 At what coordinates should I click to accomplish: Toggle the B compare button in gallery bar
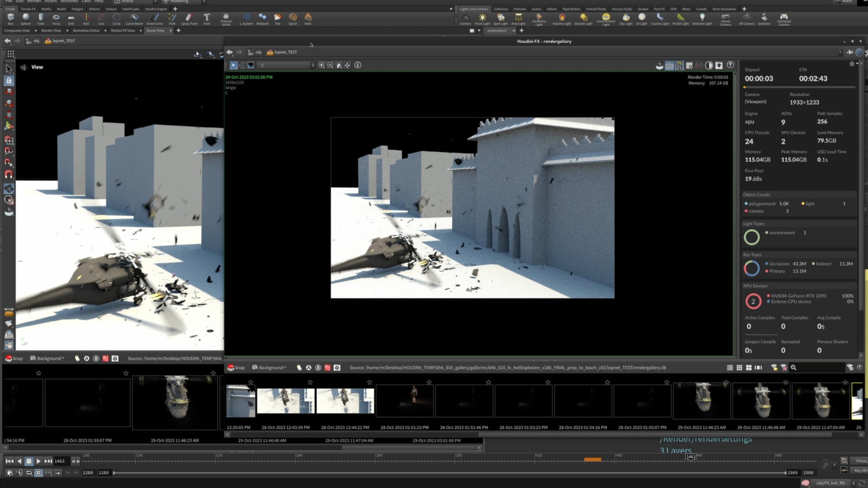pos(318,368)
